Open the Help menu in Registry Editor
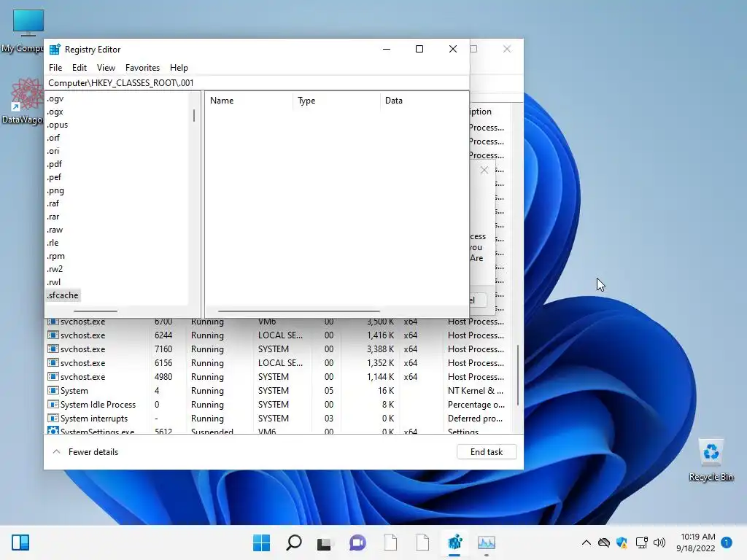This screenshot has height=560, width=747. 179,68
